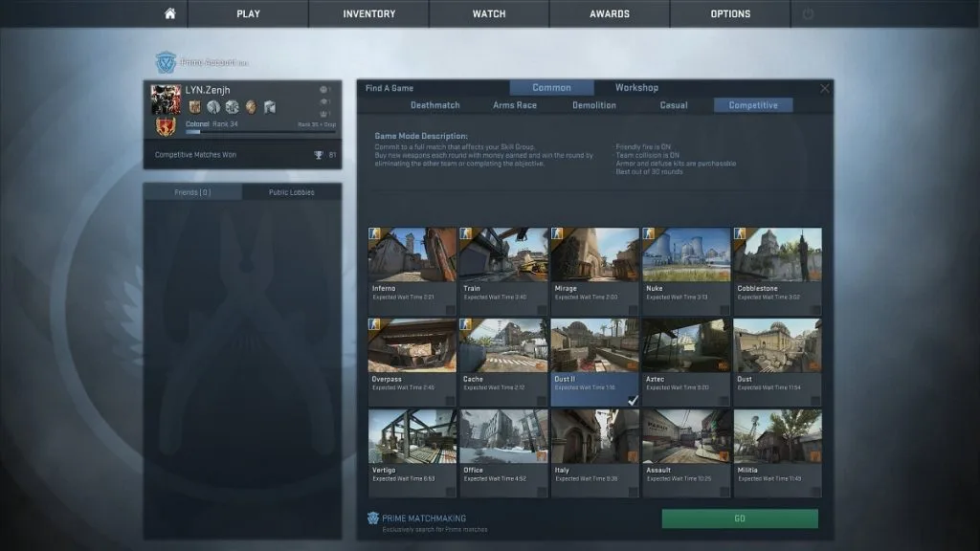Click the active duty icon on Overpass
The height and width of the screenshot is (551, 980).
coord(374,324)
